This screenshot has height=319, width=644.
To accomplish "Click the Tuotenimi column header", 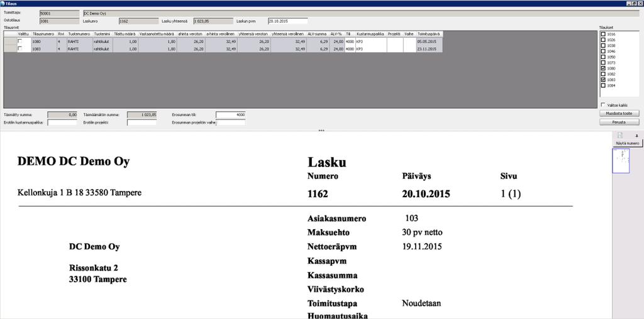I will click(x=103, y=34).
